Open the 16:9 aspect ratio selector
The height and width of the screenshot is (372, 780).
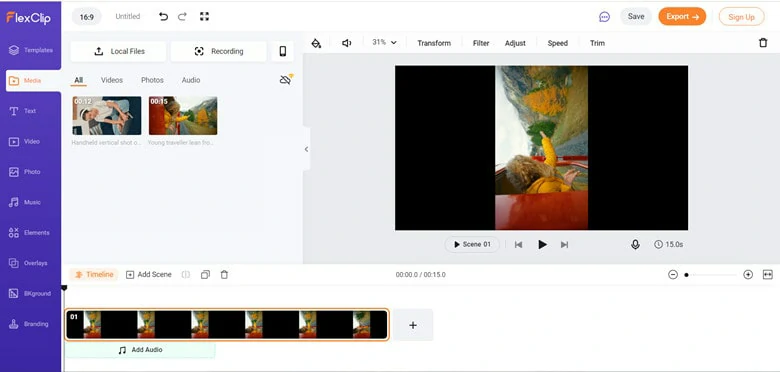(87, 17)
